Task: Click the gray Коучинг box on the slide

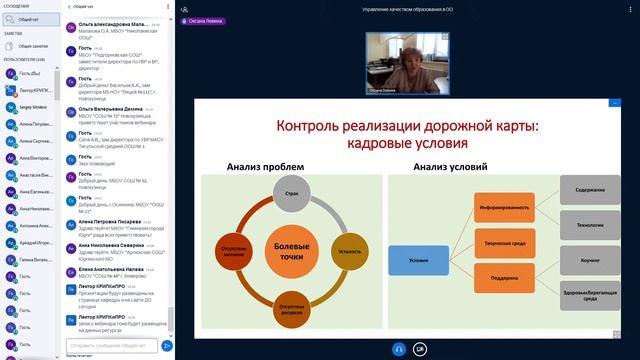Action: pos(590,260)
